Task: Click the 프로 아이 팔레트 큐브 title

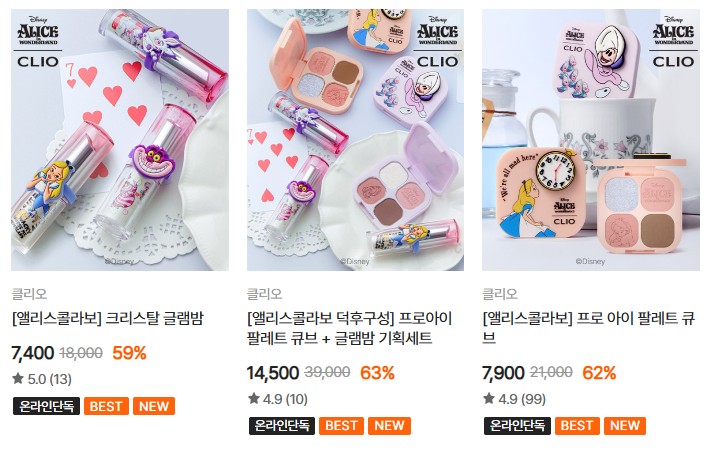Action: [588, 328]
